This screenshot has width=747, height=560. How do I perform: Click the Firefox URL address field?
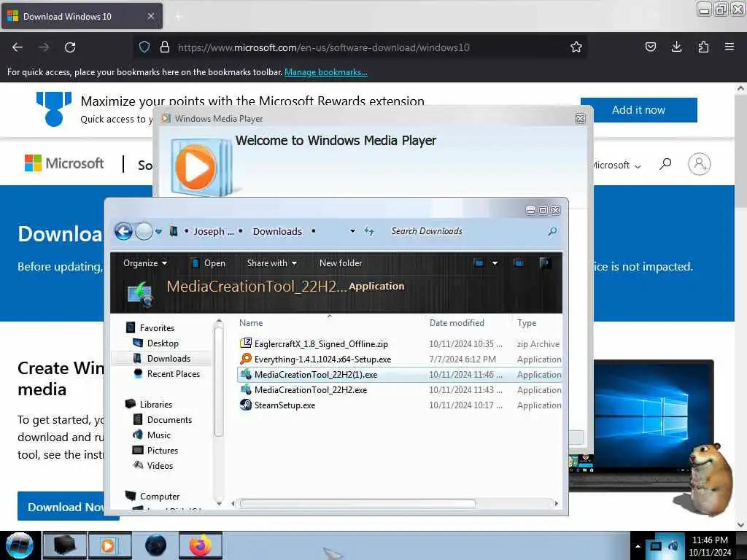(x=362, y=47)
